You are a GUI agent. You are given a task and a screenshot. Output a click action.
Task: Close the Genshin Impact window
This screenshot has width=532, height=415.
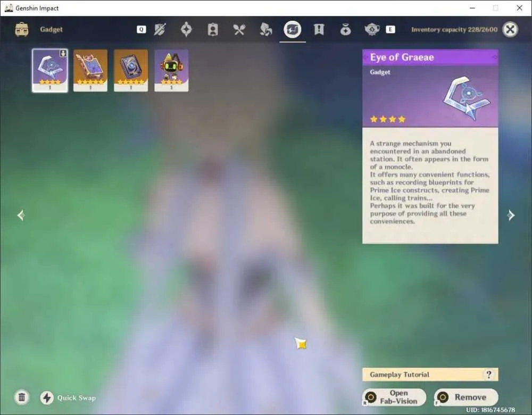click(519, 8)
